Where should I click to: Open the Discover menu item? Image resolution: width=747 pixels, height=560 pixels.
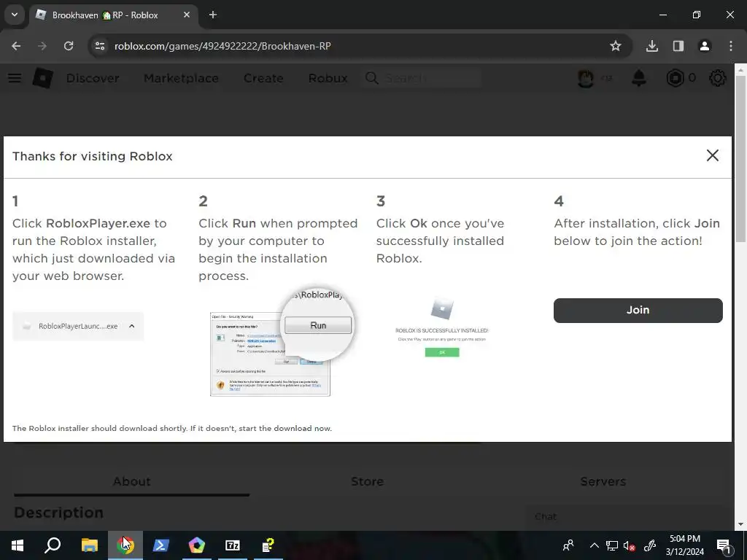pyautogui.click(x=93, y=78)
